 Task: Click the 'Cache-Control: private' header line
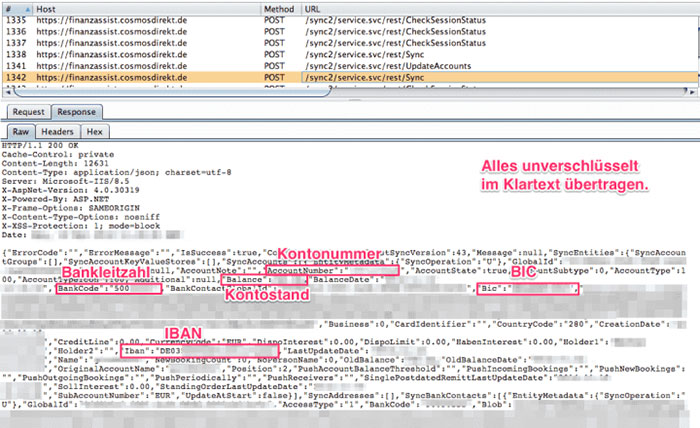58,154
